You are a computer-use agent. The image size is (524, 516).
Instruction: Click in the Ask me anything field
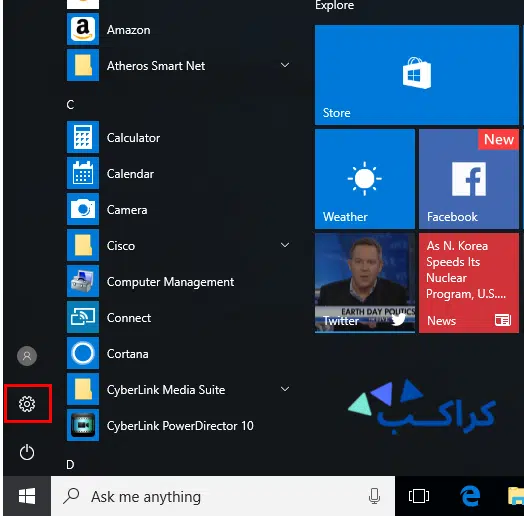pos(223,496)
